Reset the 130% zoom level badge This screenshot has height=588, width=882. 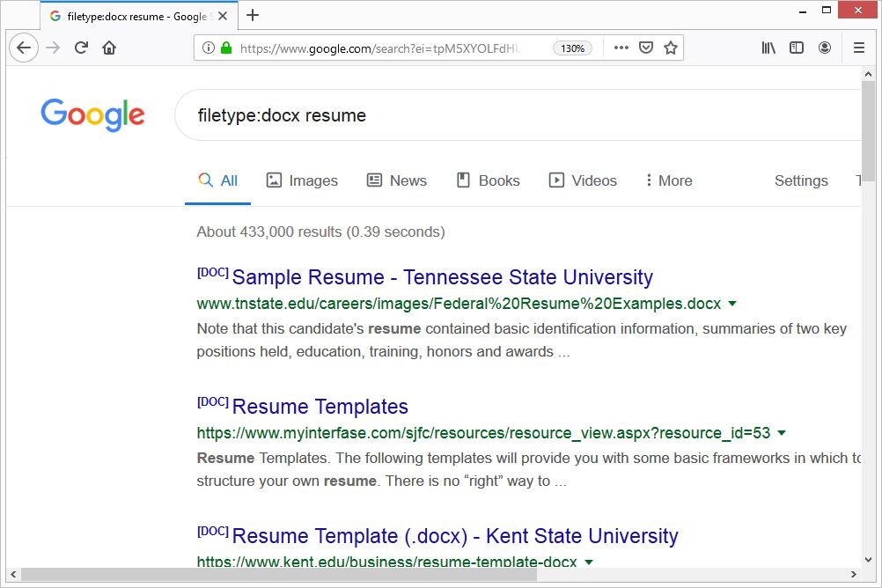click(573, 48)
